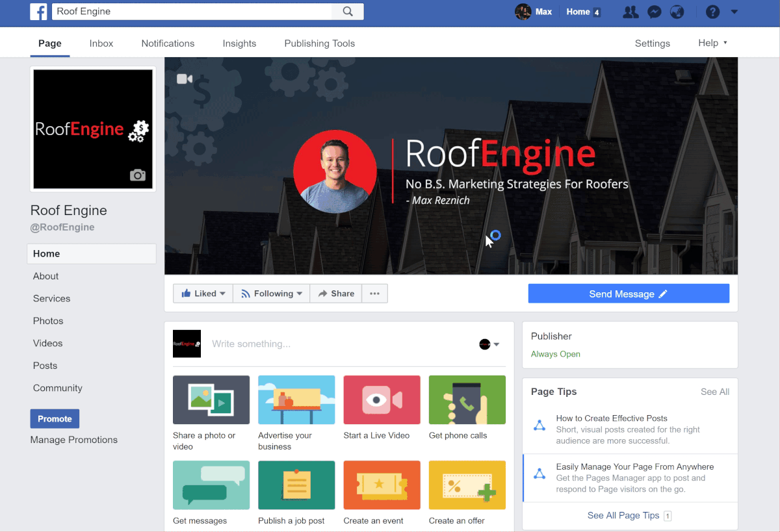Click See All in Page Tips

point(715,392)
